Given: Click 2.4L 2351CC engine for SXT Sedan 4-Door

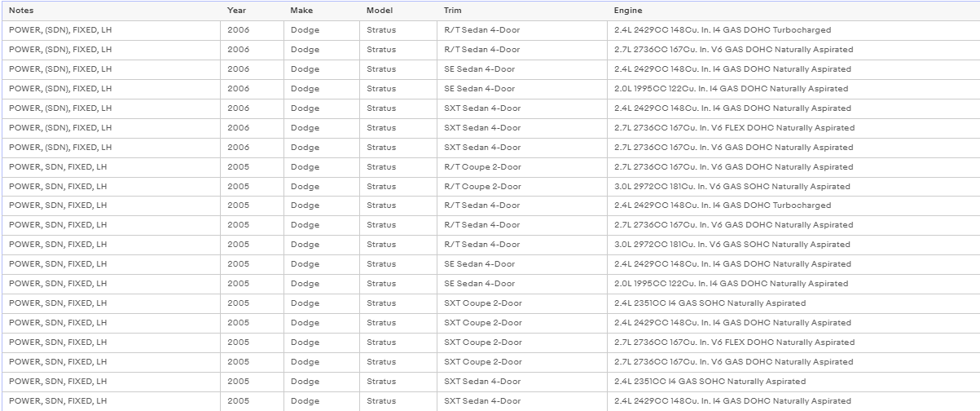Looking at the screenshot, I should (x=793, y=382).
